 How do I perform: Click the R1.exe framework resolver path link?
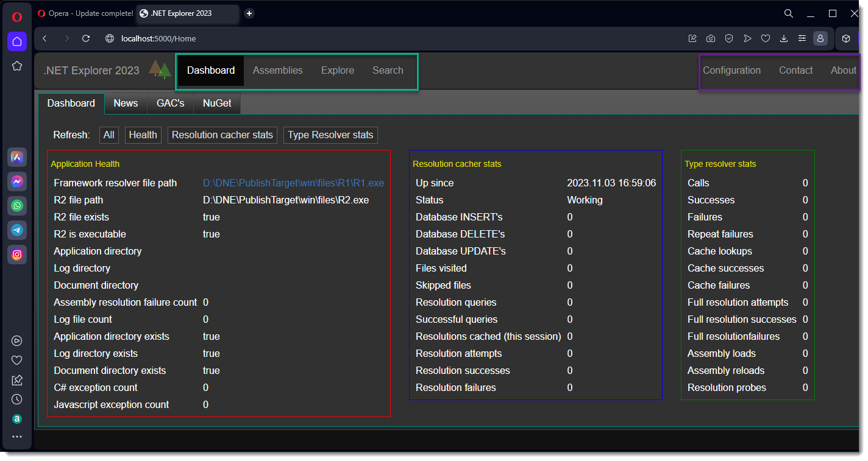tap(293, 183)
